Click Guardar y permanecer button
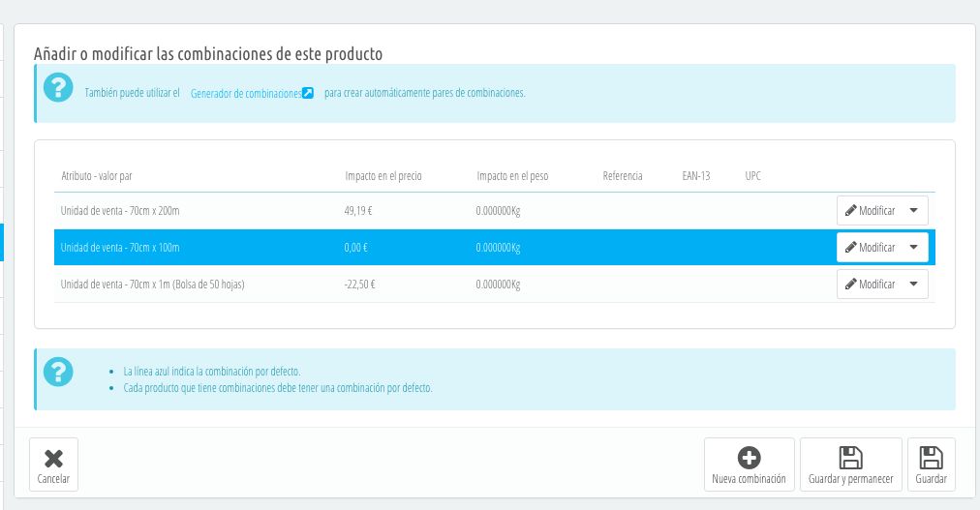Viewport: 980px width, 510px height. [x=850, y=465]
